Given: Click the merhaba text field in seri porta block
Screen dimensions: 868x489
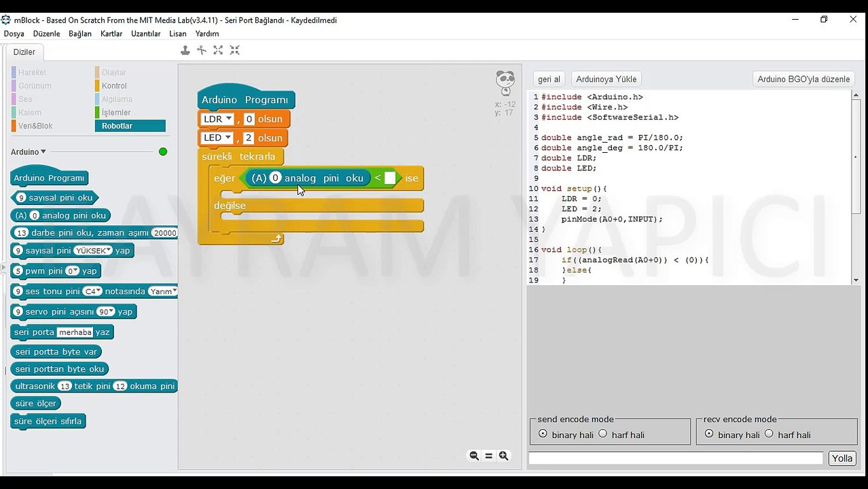Looking at the screenshot, I should [75, 332].
